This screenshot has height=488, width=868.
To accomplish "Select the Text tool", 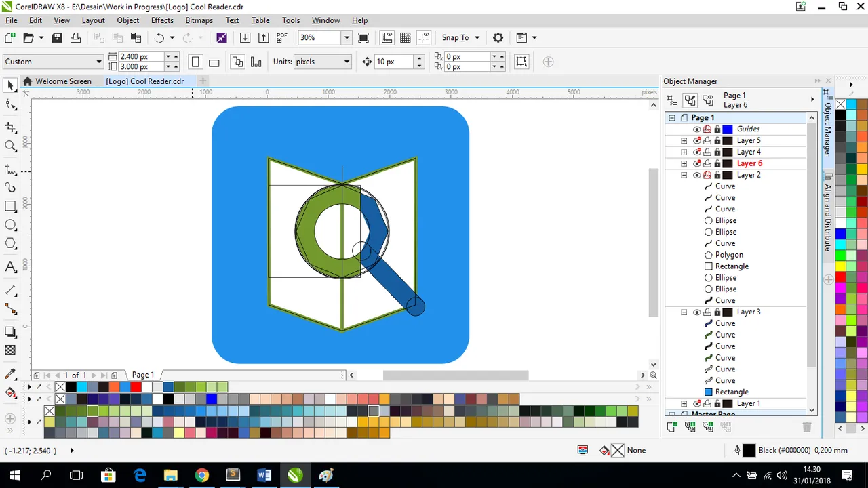I will pyautogui.click(x=10, y=267).
